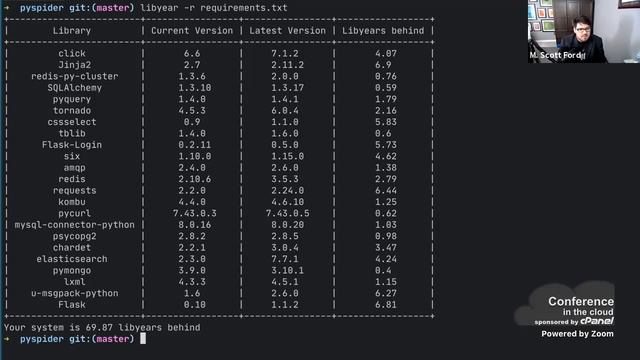Click current version 4.3.3 for lxml

[x=192, y=282]
